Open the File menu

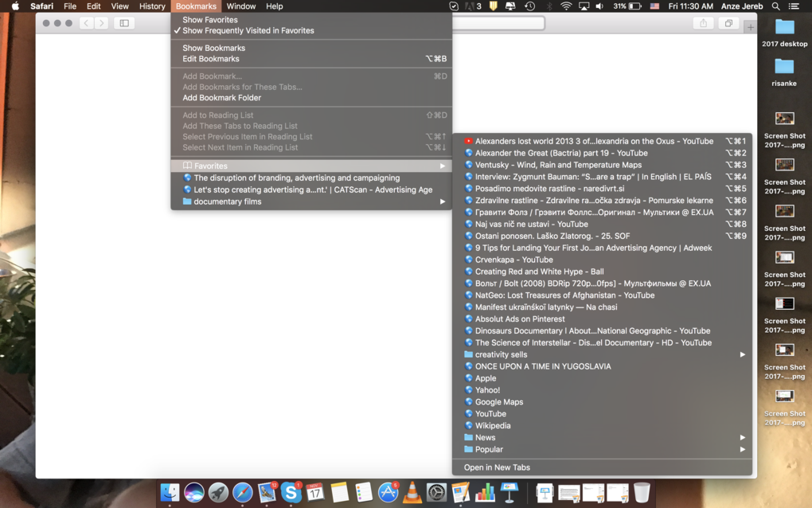point(70,6)
